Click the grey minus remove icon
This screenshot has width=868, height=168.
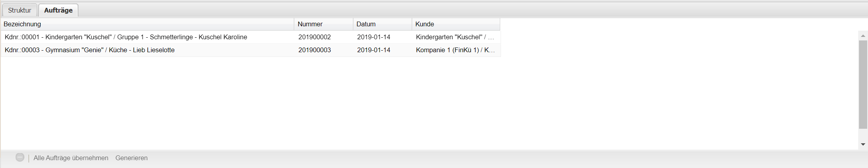pyautogui.click(x=20, y=157)
